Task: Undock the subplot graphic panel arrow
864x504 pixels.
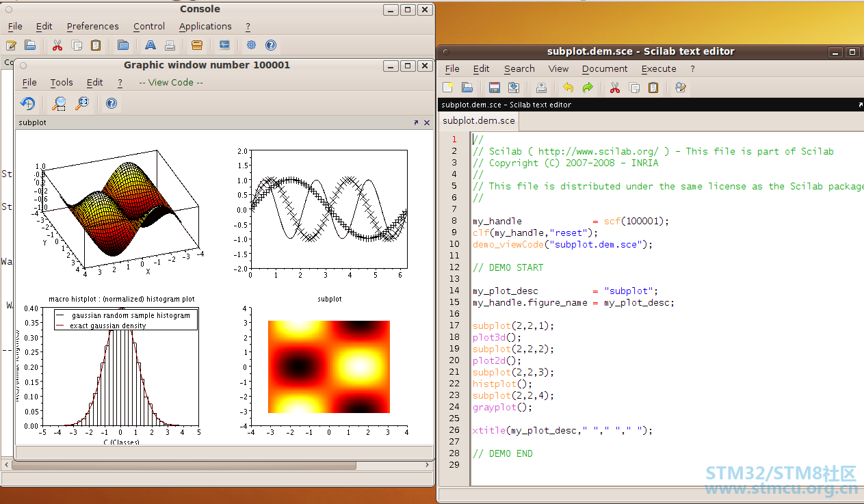Action: (416, 122)
